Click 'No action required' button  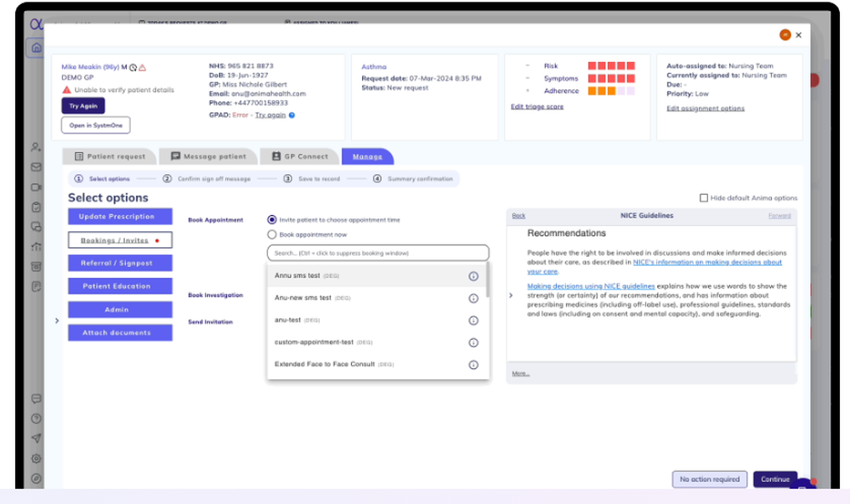click(710, 479)
